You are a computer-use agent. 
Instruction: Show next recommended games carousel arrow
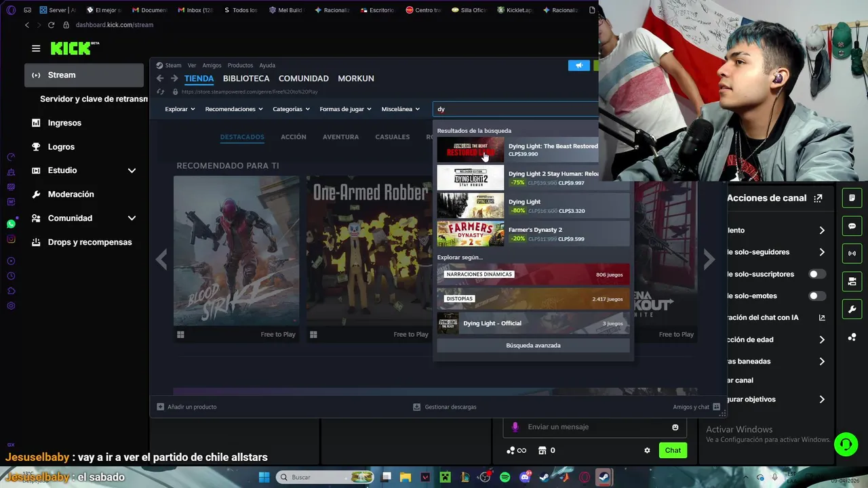709,260
